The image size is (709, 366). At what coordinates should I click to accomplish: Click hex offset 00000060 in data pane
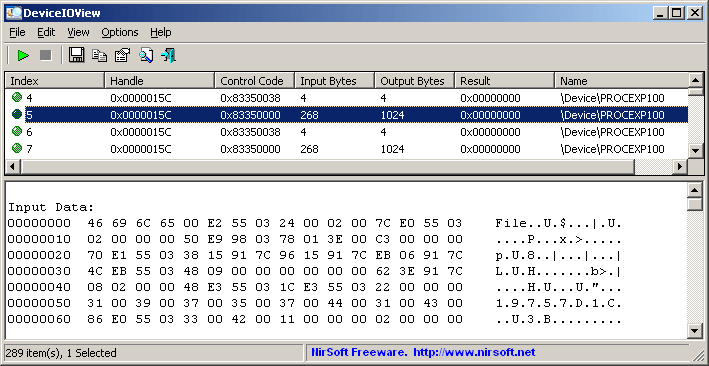click(39, 319)
